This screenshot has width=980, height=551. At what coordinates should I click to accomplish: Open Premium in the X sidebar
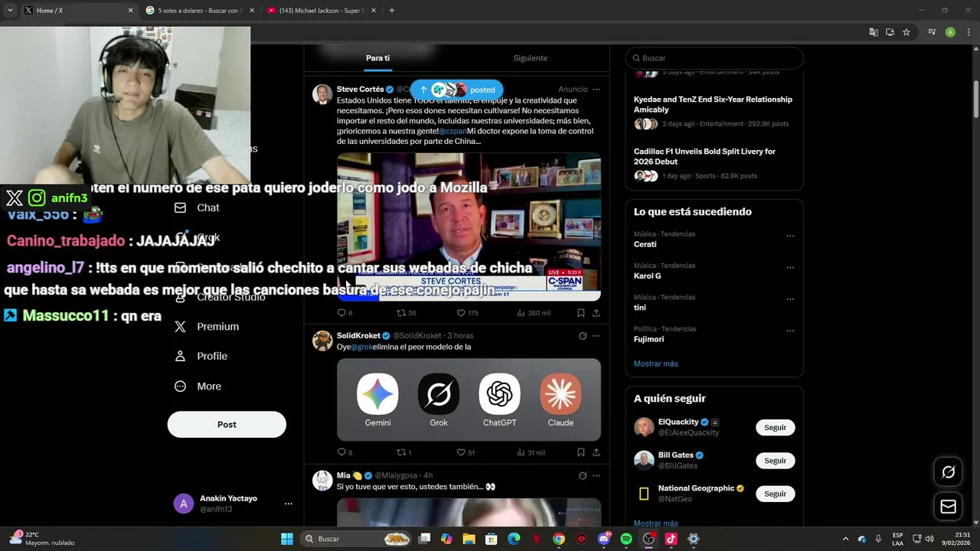[207, 327]
